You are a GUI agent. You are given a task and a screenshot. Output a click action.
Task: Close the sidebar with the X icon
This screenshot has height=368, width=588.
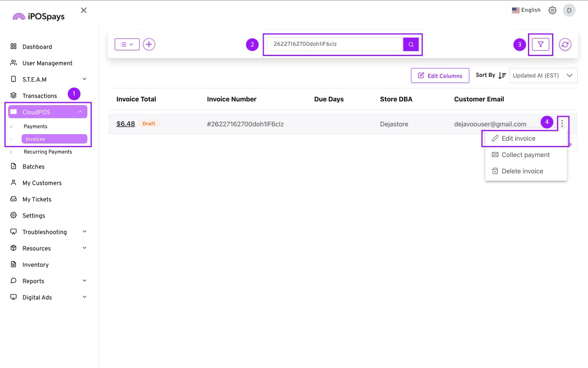(x=84, y=10)
